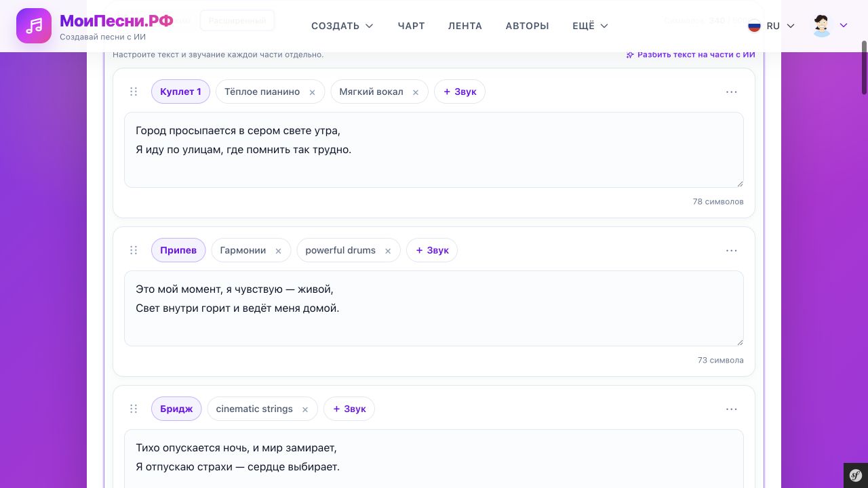Remove the cinematic strings tag
Screen dimensions: 868x488
305,409
